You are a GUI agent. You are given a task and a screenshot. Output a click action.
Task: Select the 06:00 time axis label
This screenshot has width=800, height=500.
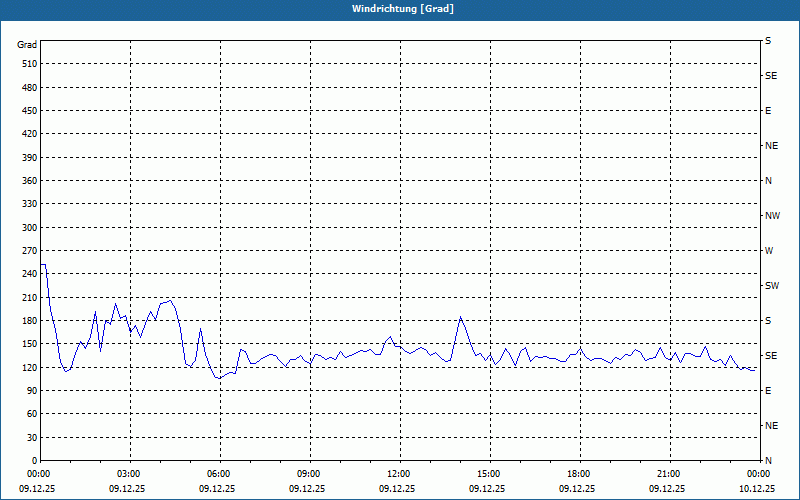coord(220,474)
